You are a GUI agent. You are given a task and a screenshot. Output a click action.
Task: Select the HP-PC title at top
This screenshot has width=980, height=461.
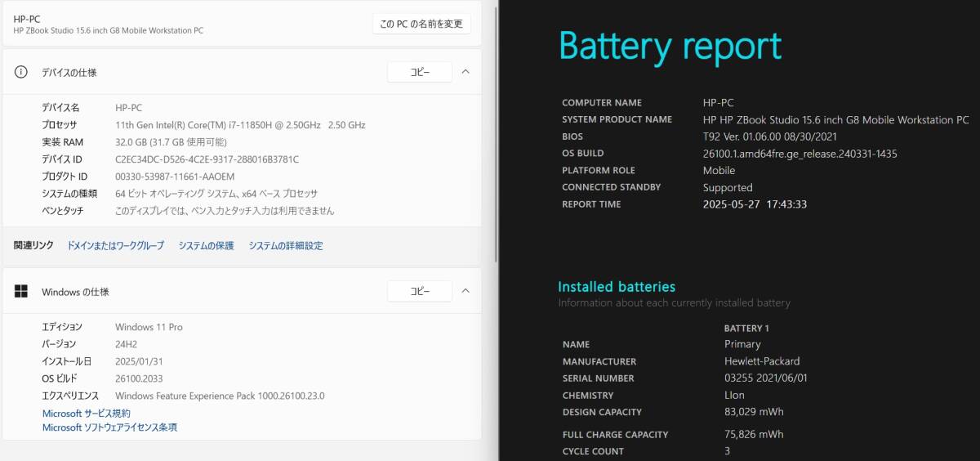(27, 18)
